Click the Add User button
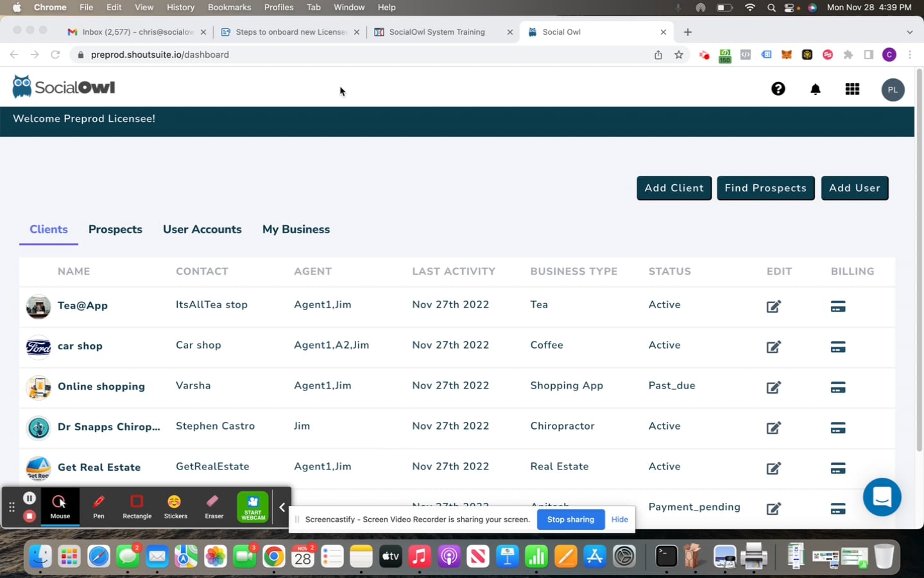924x578 pixels. tap(855, 188)
